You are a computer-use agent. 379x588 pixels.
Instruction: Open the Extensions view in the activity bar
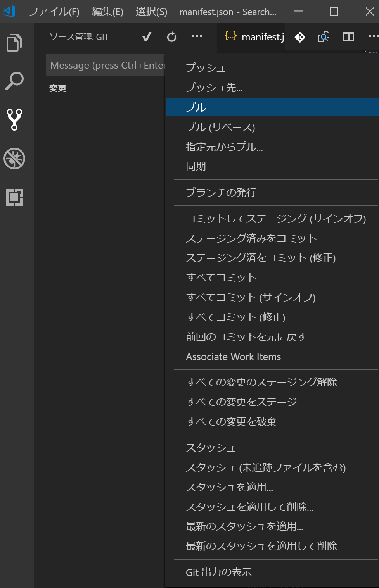14,198
